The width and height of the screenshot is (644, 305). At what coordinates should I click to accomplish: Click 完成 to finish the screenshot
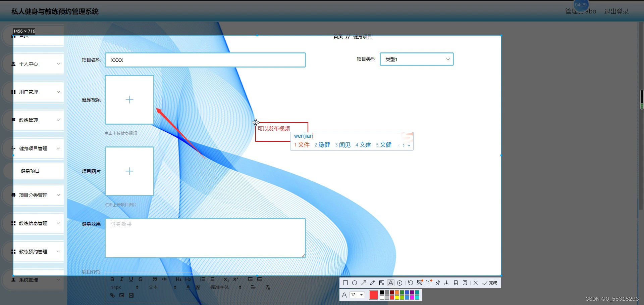pos(490,283)
